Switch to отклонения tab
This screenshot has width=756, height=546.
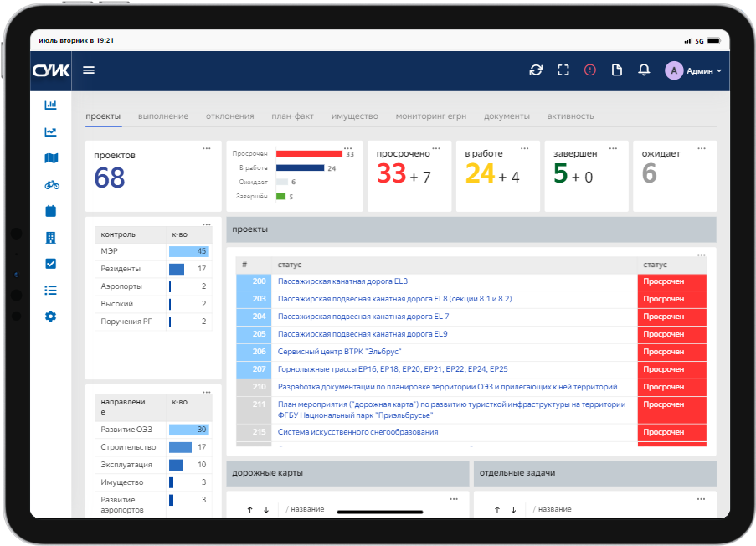230,116
